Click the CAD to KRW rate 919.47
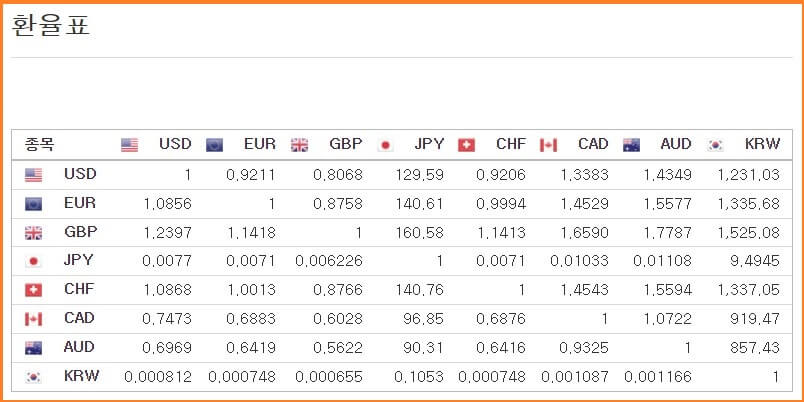 click(x=755, y=319)
